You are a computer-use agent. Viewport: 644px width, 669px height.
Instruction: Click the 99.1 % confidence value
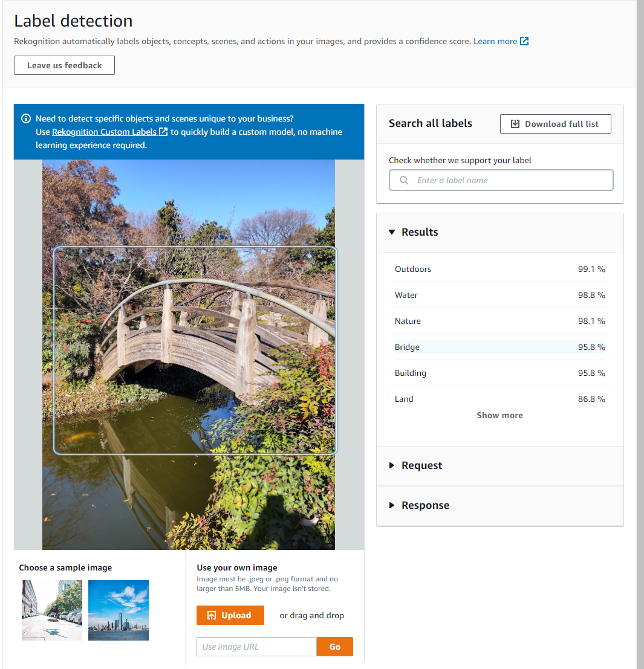(591, 269)
